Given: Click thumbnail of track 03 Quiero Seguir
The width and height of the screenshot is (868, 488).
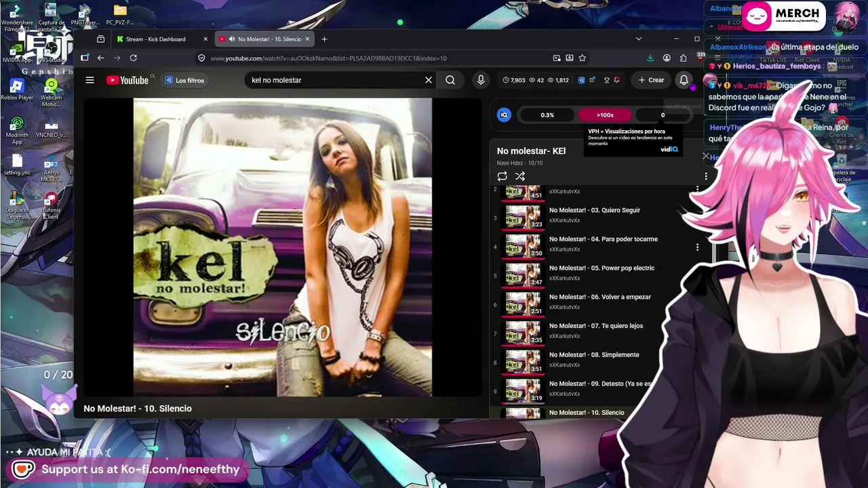Looking at the screenshot, I should (x=524, y=217).
